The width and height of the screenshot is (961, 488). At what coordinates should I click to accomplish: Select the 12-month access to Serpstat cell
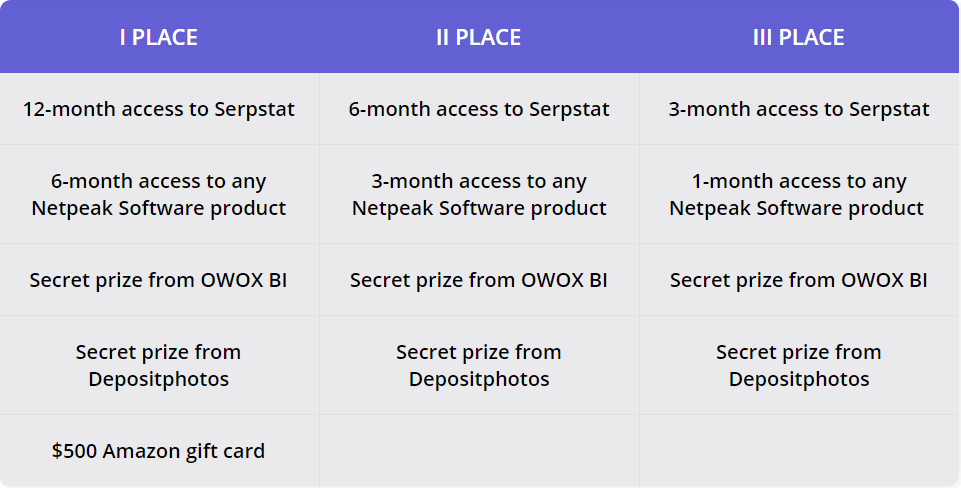[159, 109]
